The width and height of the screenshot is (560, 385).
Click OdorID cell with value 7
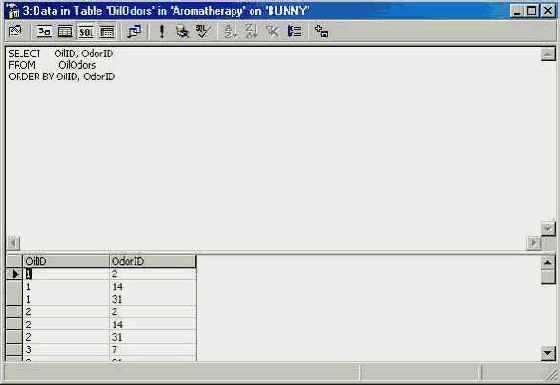point(152,350)
